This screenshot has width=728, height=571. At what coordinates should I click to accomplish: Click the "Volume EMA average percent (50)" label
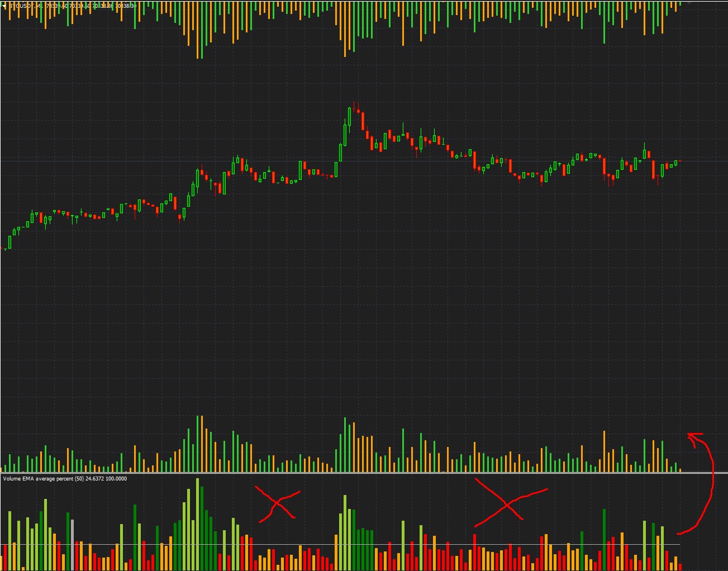click(x=44, y=479)
